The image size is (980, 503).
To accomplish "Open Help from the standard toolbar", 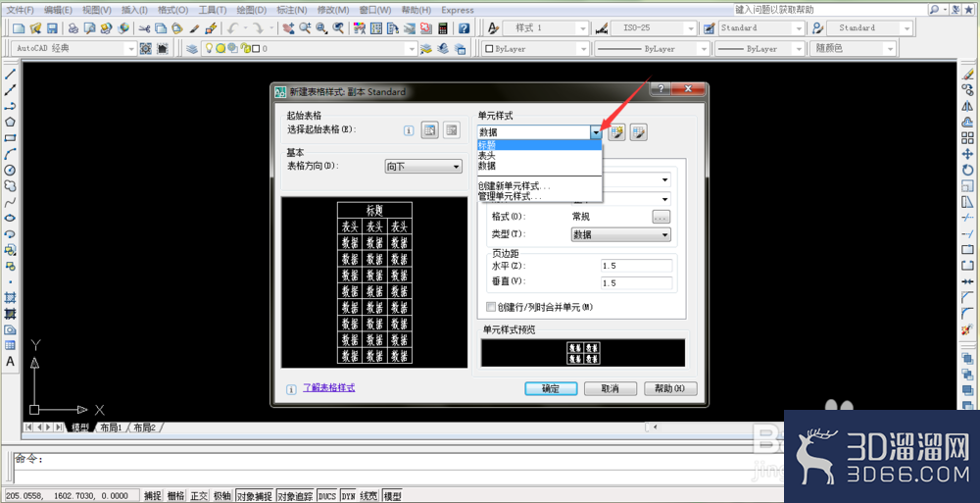I will (x=464, y=28).
